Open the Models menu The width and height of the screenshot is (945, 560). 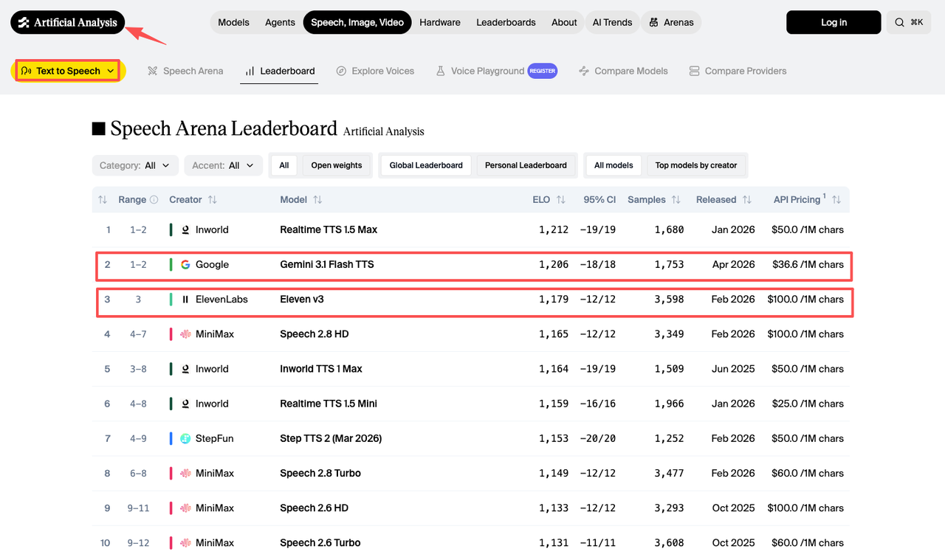click(x=233, y=22)
